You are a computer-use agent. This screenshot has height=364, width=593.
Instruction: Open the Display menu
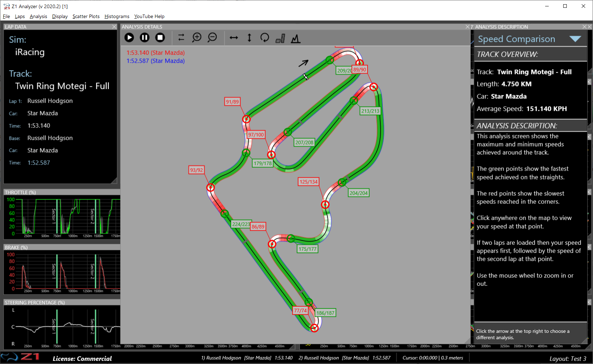pyautogui.click(x=60, y=16)
